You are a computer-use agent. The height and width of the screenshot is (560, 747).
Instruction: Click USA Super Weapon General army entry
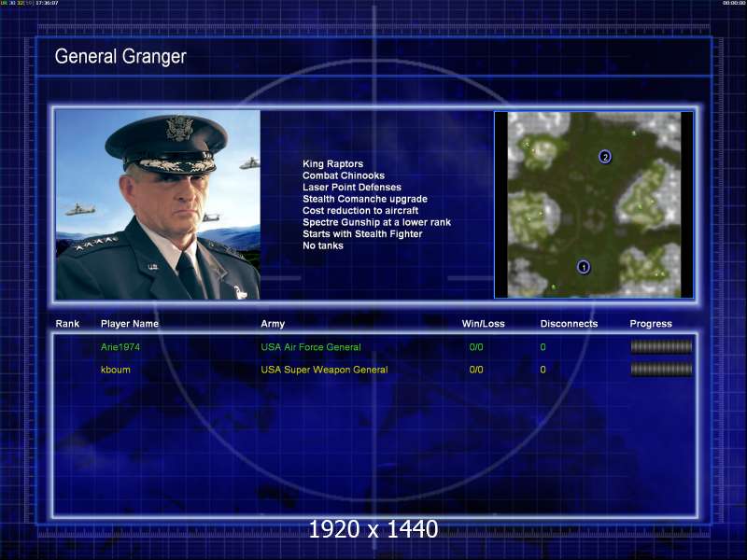[x=324, y=370]
